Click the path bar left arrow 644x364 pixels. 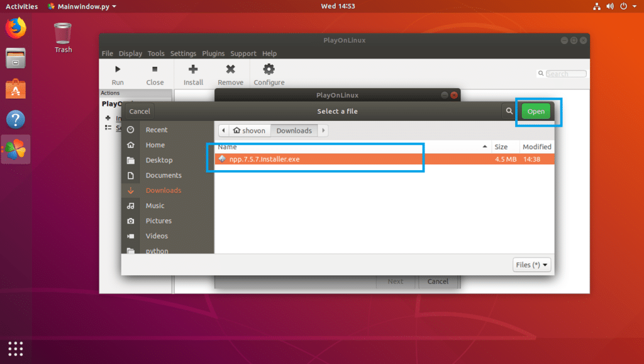pos(223,130)
